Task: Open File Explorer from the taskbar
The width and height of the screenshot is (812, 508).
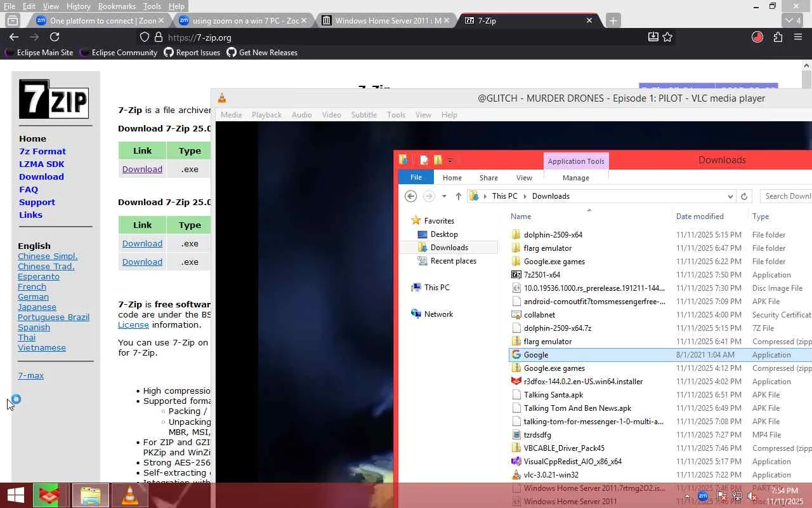Action: point(90,495)
